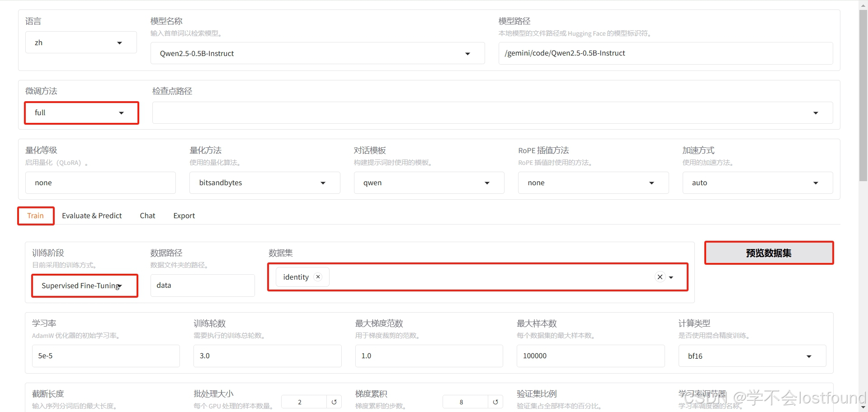Click the quantization level none field
Image resolution: width=868 pixels, height=412 pixels.
click(100, 183)
